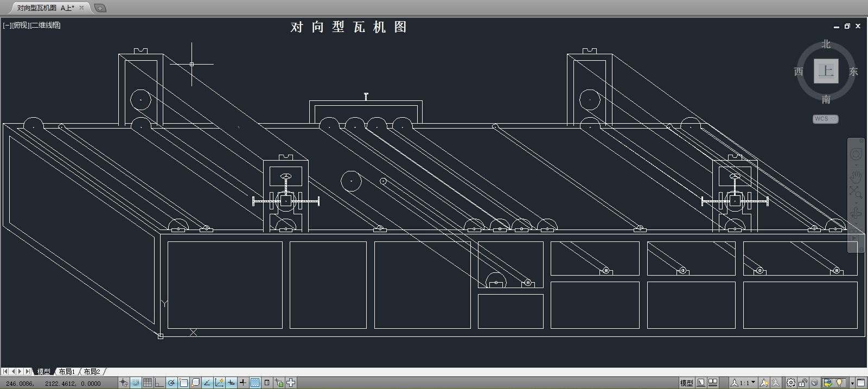Toggle grid display in status bar

click(147, 383)
